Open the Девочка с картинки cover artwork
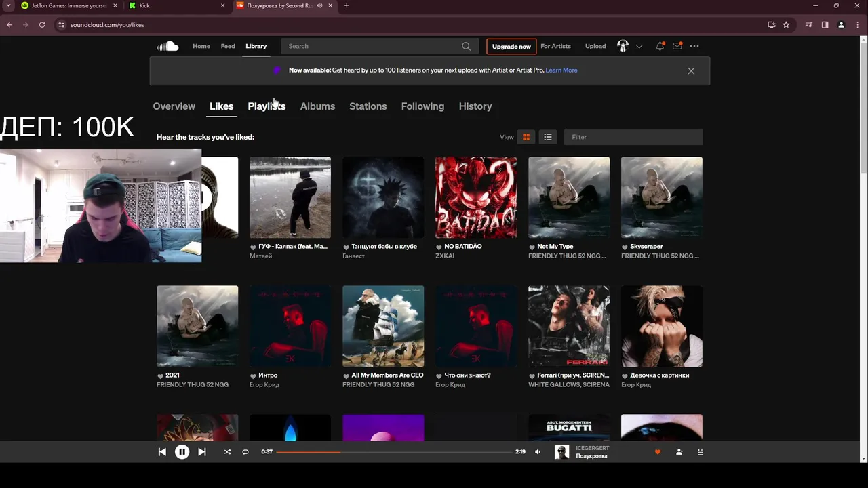Image resolution: width=868 pixels, height=488 pixels. (662, 326)
